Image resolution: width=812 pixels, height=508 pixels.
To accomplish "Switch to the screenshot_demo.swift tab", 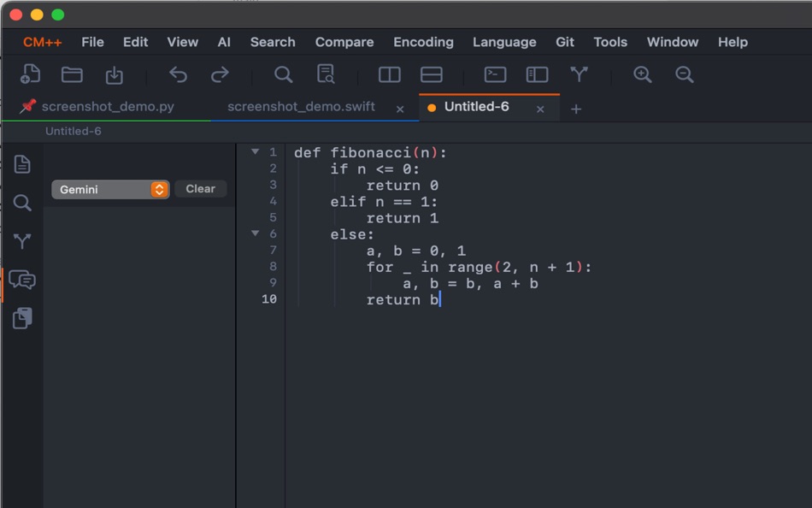I will point(301,107).
